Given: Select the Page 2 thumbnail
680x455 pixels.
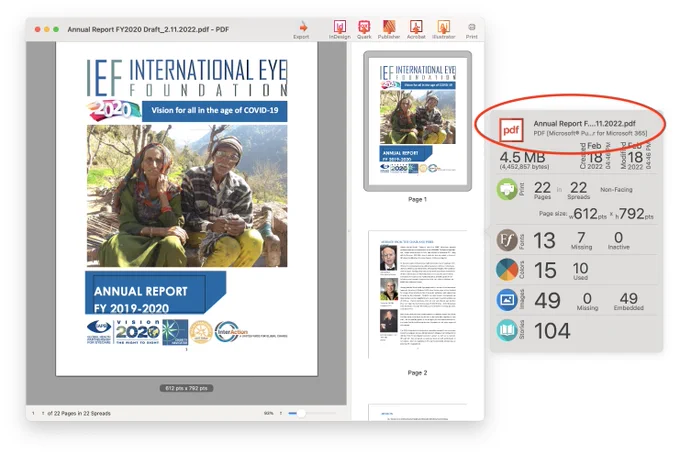Looking at the screenshot, I should click(418, 294).
